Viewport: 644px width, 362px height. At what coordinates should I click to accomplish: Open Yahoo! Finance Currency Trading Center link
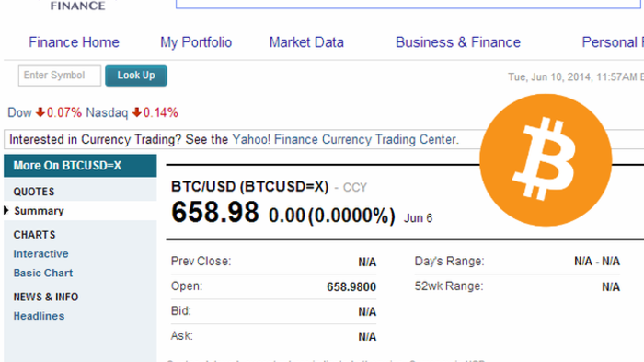[x=345, y=139]
